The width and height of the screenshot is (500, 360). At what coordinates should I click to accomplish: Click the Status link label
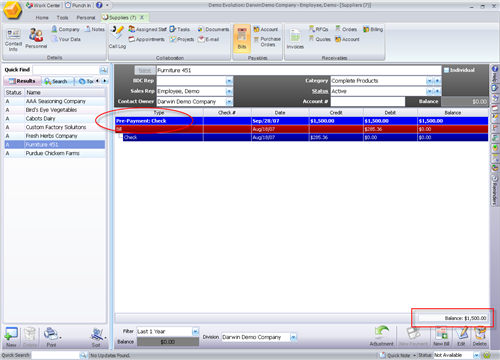(x=320, y=91)
